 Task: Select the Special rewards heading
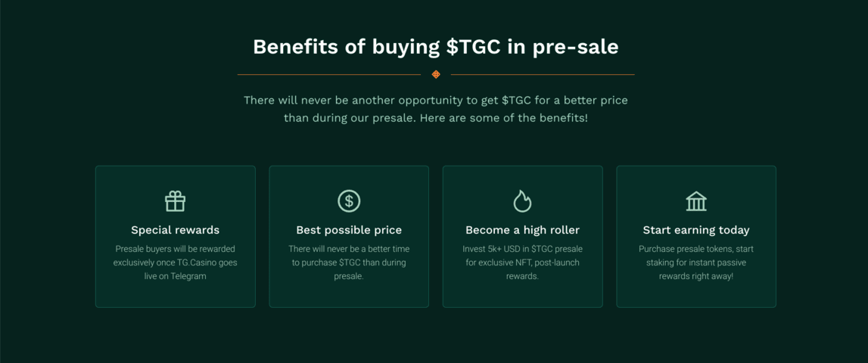[x=175, y=230]
